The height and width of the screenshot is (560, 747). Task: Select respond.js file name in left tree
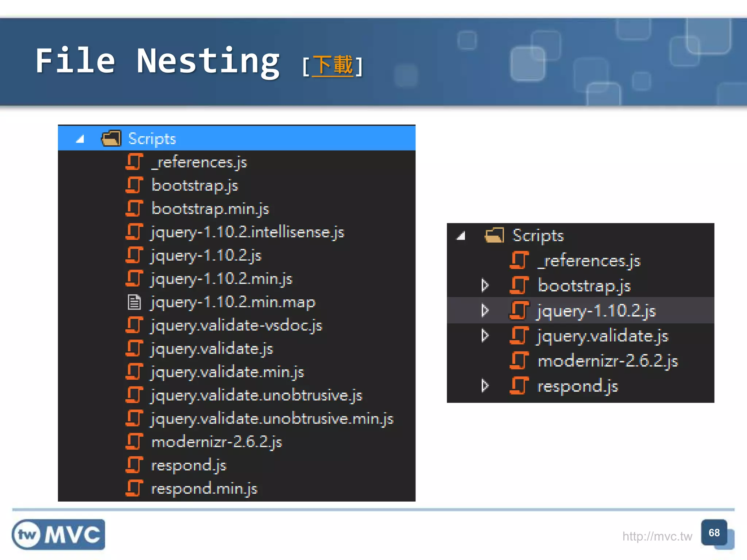(x=189, y=466)
